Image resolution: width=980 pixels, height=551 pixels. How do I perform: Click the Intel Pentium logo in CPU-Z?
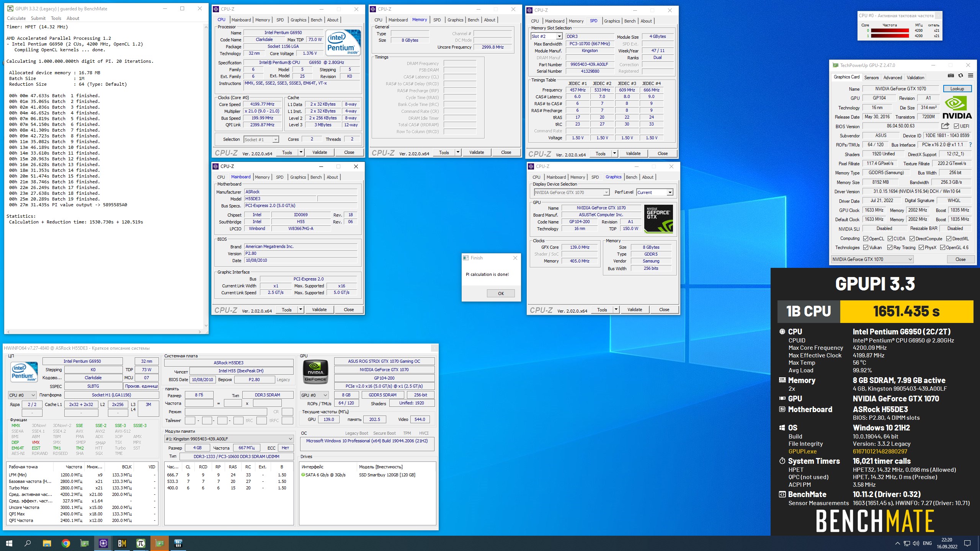click(343, 42)
